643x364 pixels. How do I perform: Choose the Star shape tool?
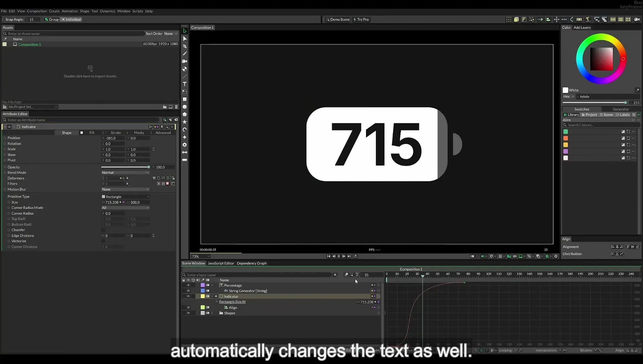[x=185, y=122]
